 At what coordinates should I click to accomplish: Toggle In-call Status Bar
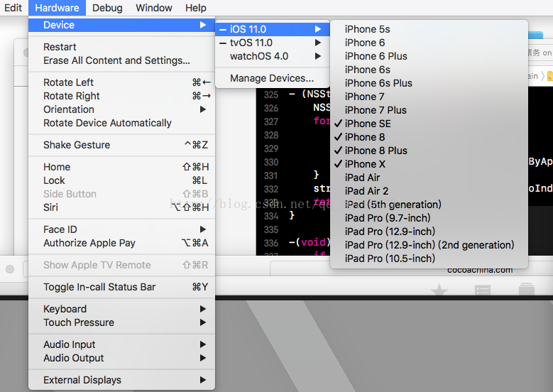[x=121, y=287]
